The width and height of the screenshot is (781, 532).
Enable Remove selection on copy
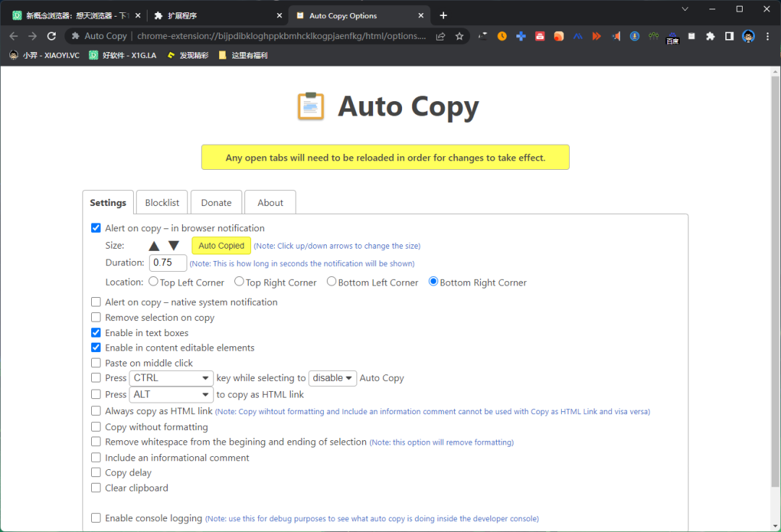pyautogui.click(x=95, y=317)
